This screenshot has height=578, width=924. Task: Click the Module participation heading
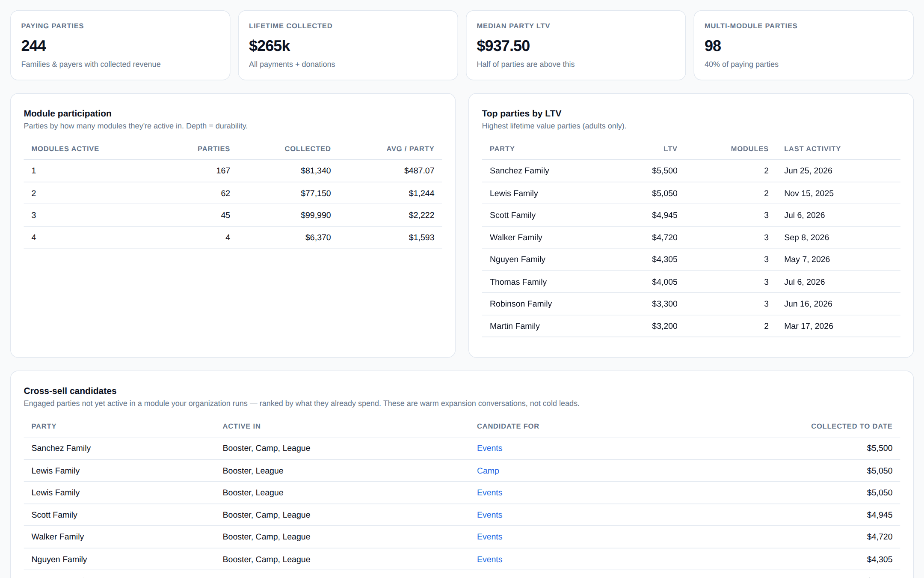pos(68,113)
